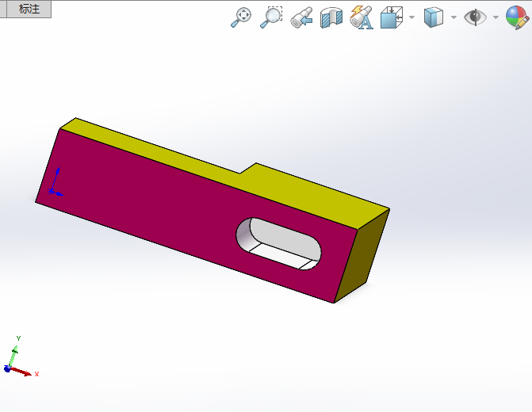
Task: Expand Display Style dropdown arrow
Action: pyautogui.click(x=454, y=17)
